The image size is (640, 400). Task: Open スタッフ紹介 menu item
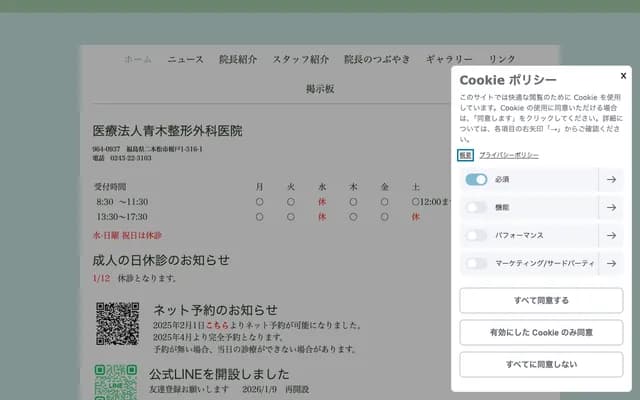301,59
